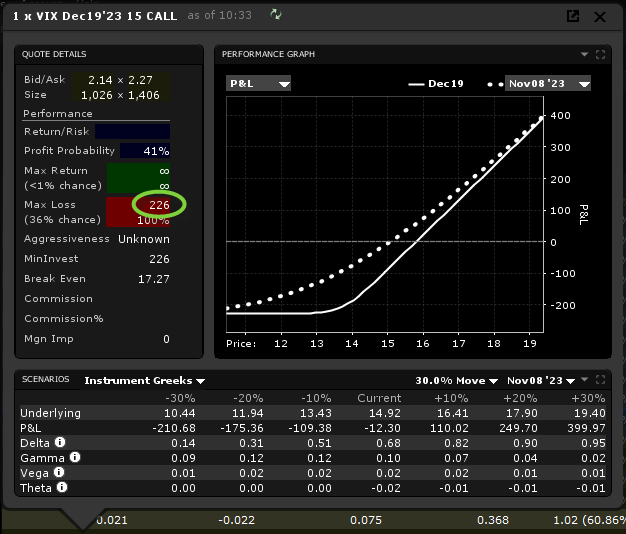The width and height of the screenshot is (626, 534).
Task: Close the VIX option detail window
Action: click(600, 17)
